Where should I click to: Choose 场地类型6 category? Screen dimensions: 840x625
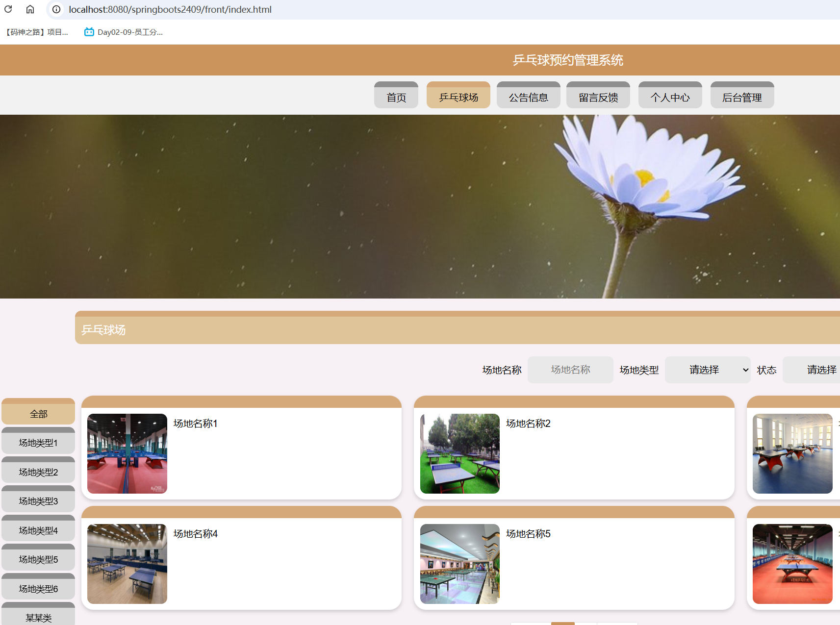point(38,589)
